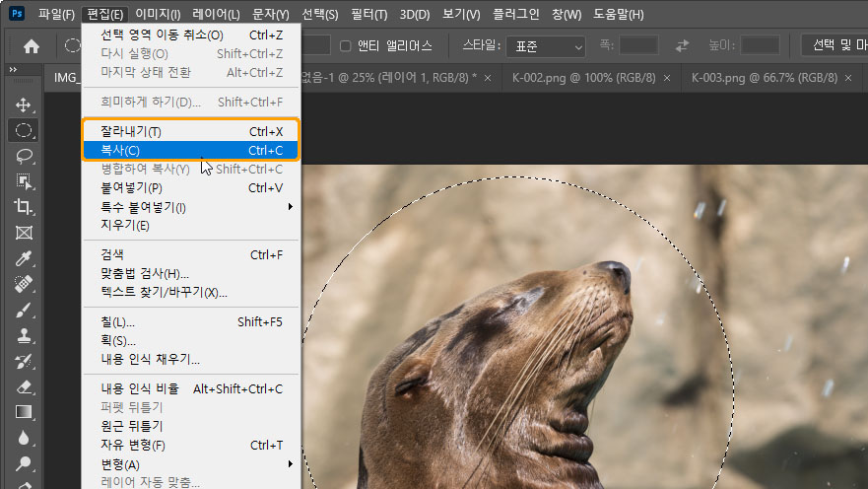Open the 선택(S) menu
The image size is (868, 489).
tap(320, 15)
